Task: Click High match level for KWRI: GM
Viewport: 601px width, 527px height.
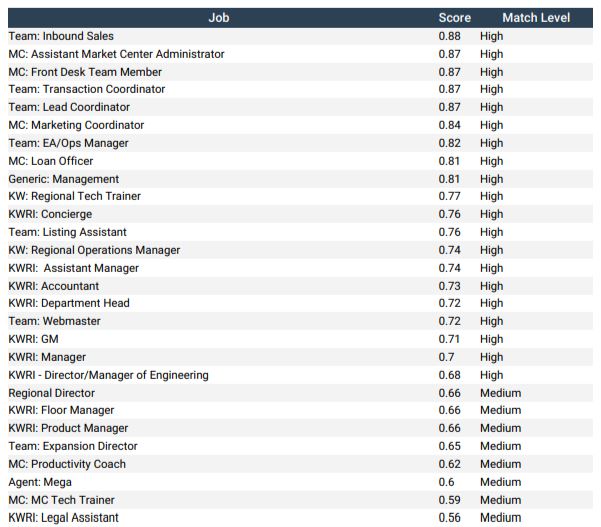Action: click(491, 339)
